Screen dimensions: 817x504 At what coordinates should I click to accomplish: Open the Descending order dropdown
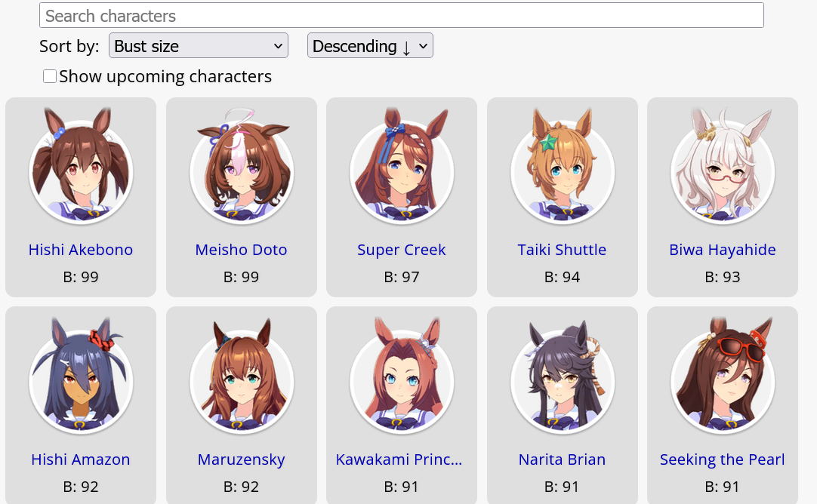tap(370, 46)
